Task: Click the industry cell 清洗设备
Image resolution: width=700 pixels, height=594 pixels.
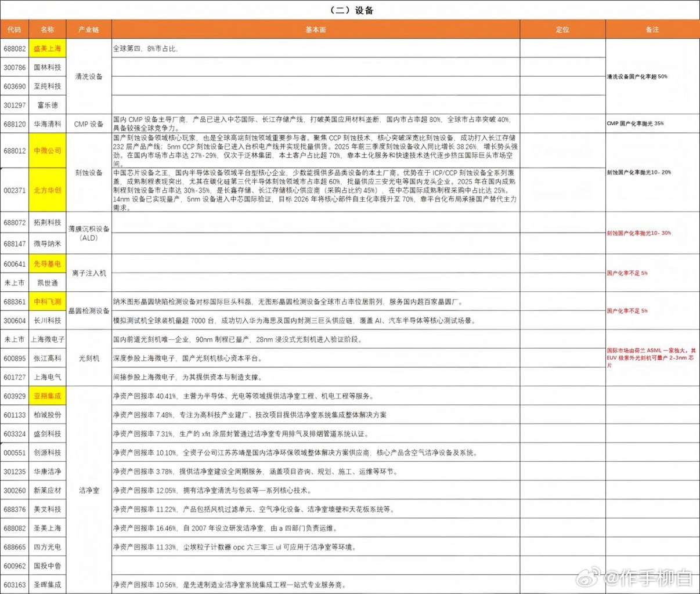Action: (x=89, y=77)
